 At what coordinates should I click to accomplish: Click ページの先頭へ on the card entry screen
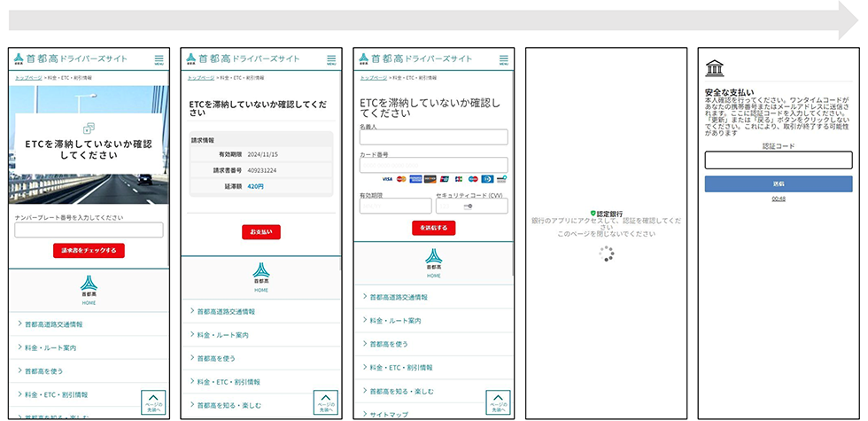coord(498,402)
